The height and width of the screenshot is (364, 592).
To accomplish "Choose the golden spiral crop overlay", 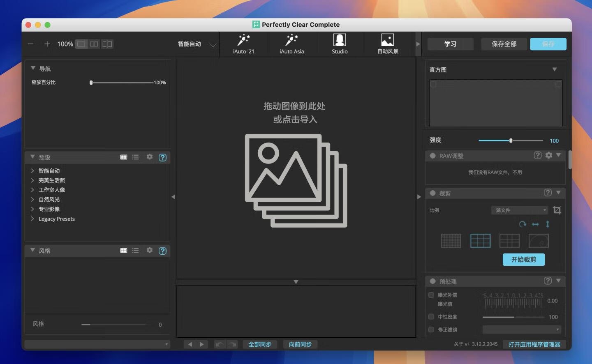I will pos(539,241).
